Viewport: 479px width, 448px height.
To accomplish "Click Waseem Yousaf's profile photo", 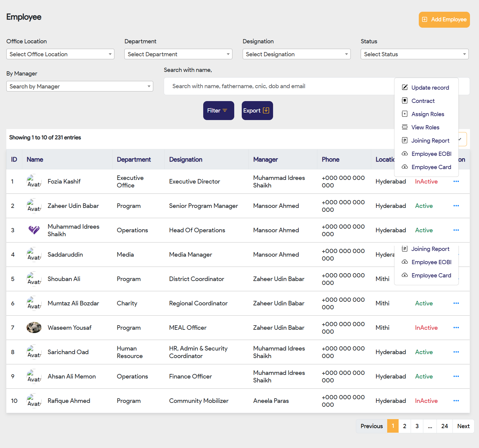I will pos(34,328).
